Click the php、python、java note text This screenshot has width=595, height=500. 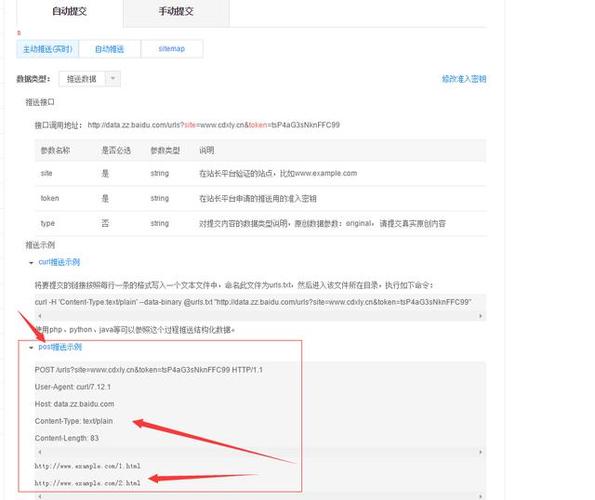tap(135, 330)
